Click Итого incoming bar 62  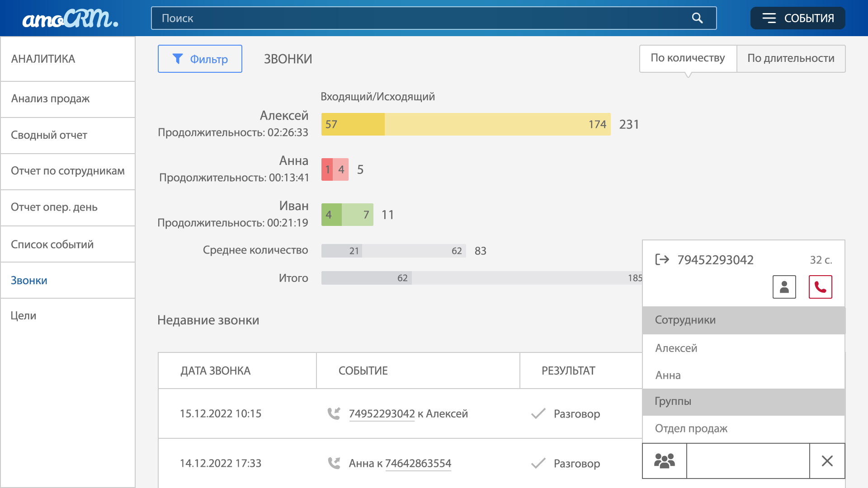tap(367, 278)
